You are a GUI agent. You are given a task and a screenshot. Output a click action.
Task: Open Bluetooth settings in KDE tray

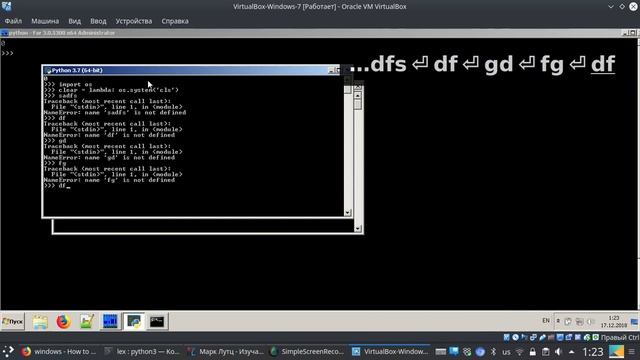[493, 351]
